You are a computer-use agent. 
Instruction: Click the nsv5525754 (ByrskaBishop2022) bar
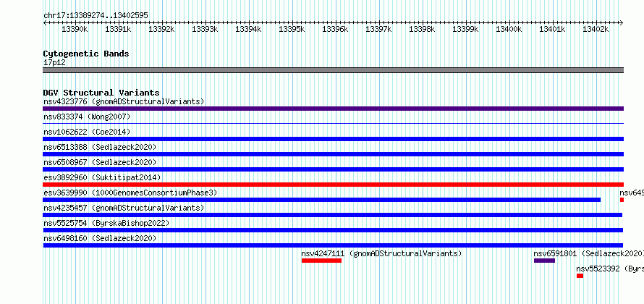pos(333,230)
